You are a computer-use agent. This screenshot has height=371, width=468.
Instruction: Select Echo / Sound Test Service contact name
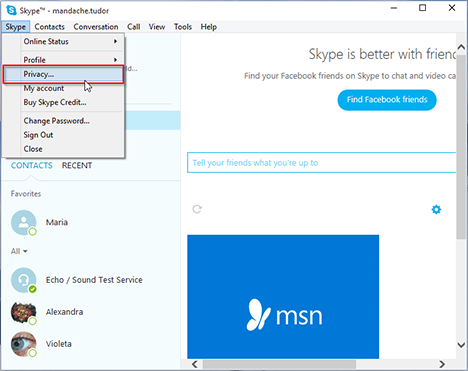[94, 280]
